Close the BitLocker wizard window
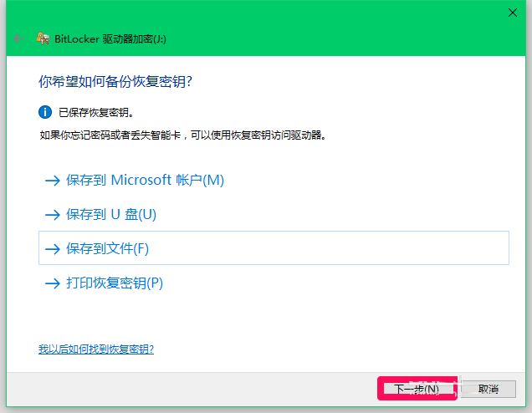The height and width of the screenshot is (413, 532). [512, 13]
